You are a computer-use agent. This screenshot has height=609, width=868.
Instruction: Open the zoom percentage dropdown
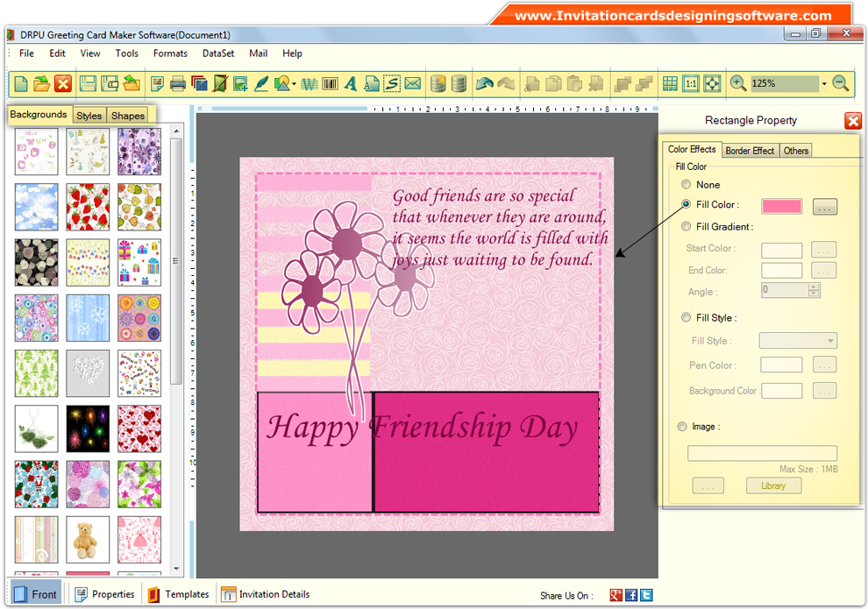pyautogui.click(x=822, y=83)
